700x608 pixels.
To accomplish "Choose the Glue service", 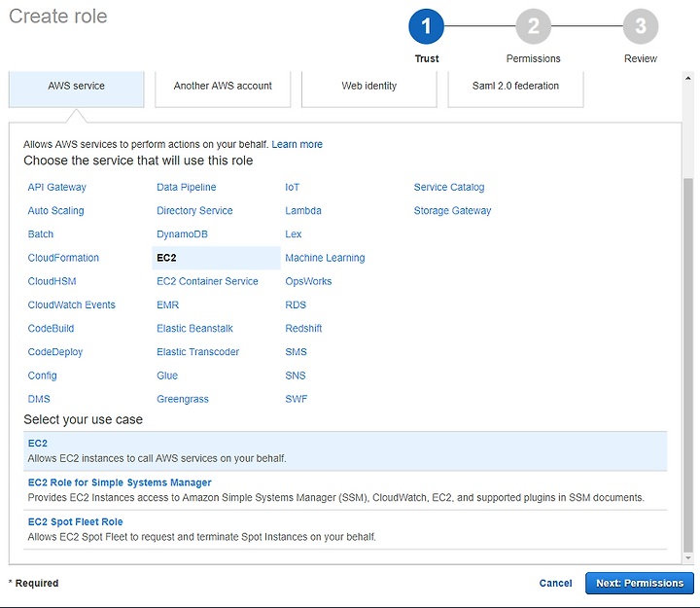I will (x=167, y=376).
